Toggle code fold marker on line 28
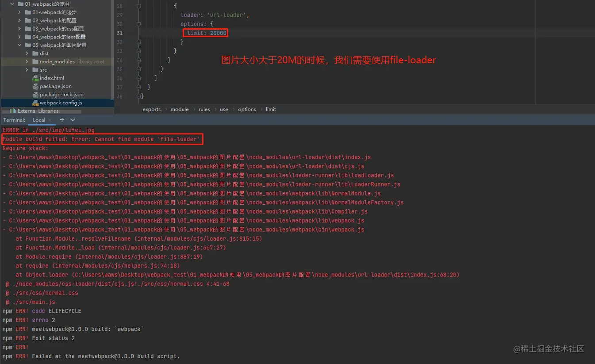595x364 pixels. pyautogui.click(x=138, y=6)
